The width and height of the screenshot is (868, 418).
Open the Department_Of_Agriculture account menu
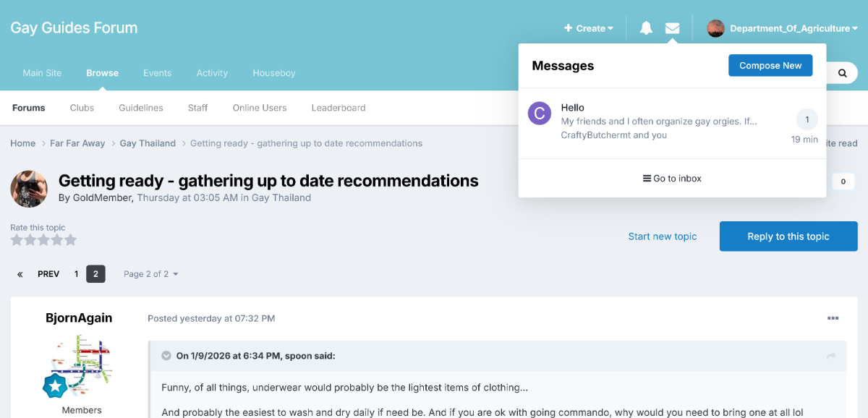[783, 28]
